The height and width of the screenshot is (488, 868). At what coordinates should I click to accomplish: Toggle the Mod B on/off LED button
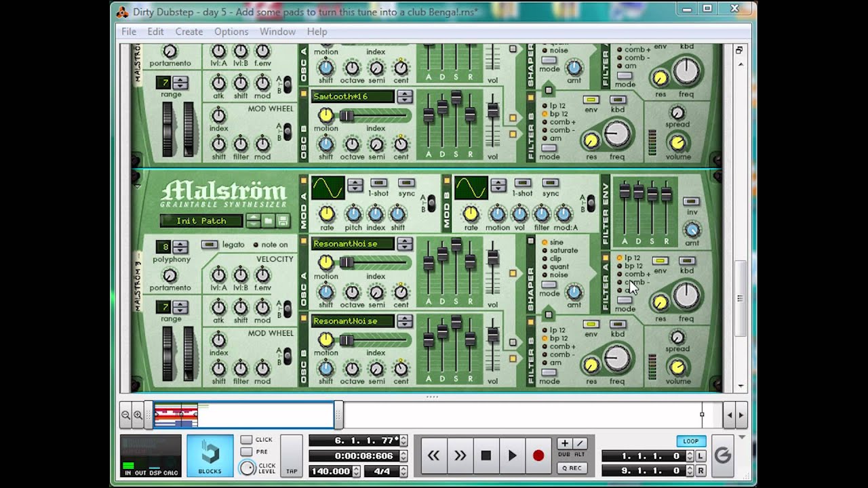[446, 180]
